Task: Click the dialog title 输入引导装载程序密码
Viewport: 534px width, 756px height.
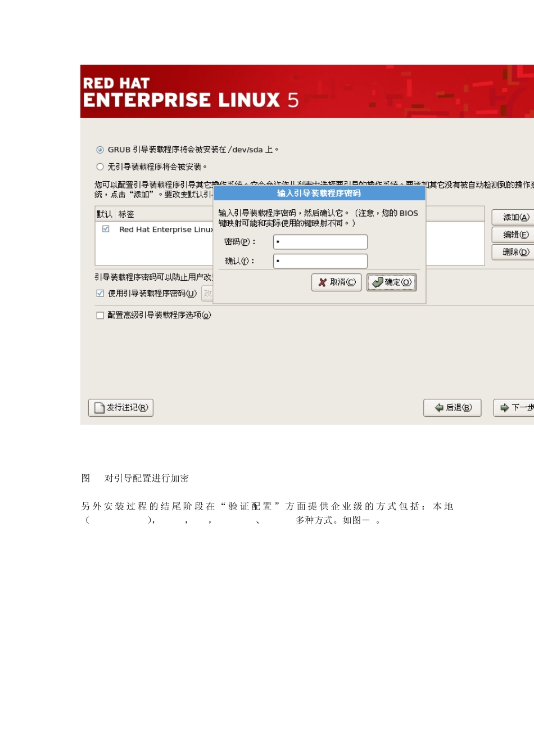Action: 319,193
